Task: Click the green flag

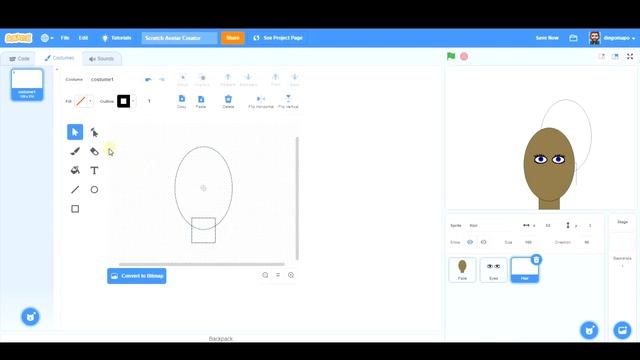Action: 451,56
